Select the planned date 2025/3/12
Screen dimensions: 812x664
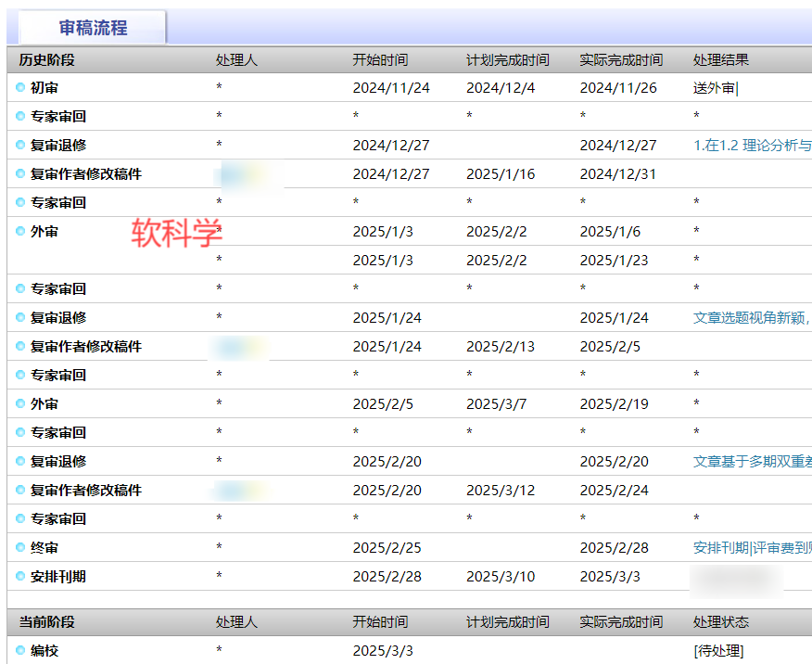point(501,490)
